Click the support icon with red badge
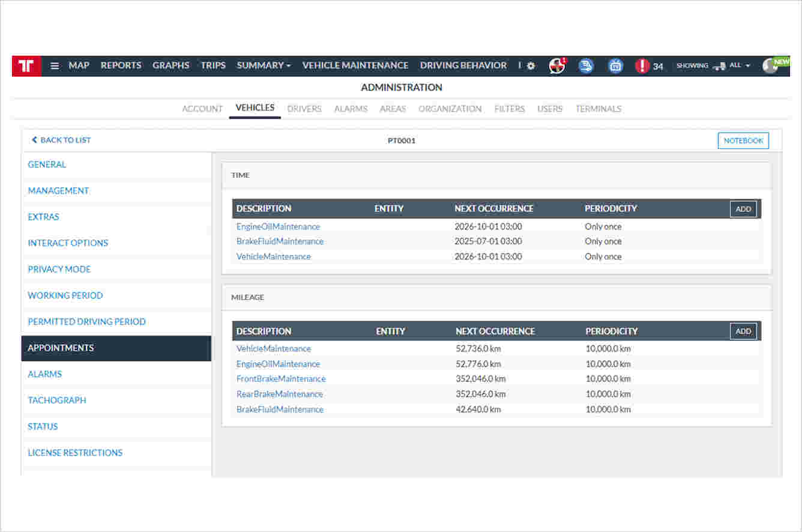The width and height of the screenshot is (802, 532). tap(557, 66)
